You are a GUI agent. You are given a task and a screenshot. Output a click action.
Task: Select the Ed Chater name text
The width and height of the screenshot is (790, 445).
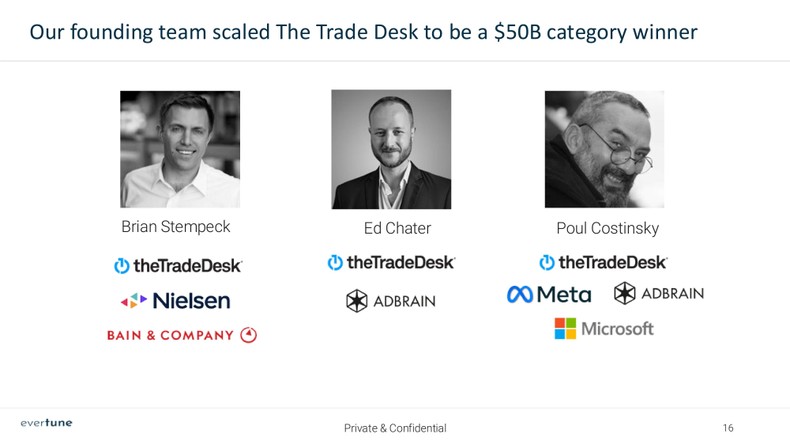(x=397, y=229)
